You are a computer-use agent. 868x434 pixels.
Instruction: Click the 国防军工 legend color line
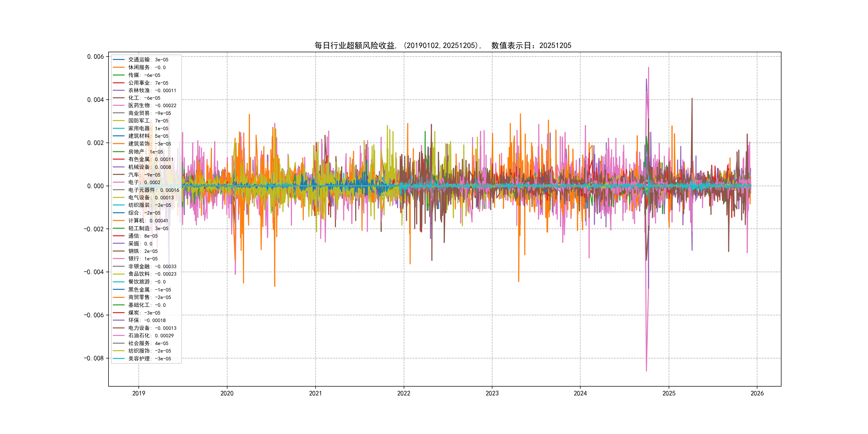pos(119,121)
